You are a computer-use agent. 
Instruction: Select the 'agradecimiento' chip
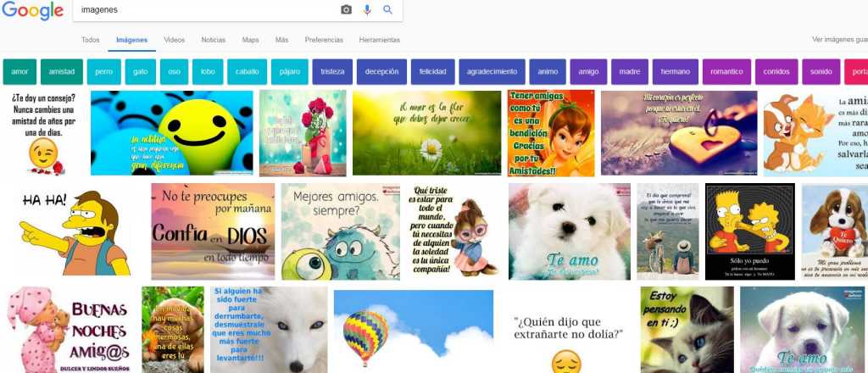pyautogui.click(x=492, y=72)
